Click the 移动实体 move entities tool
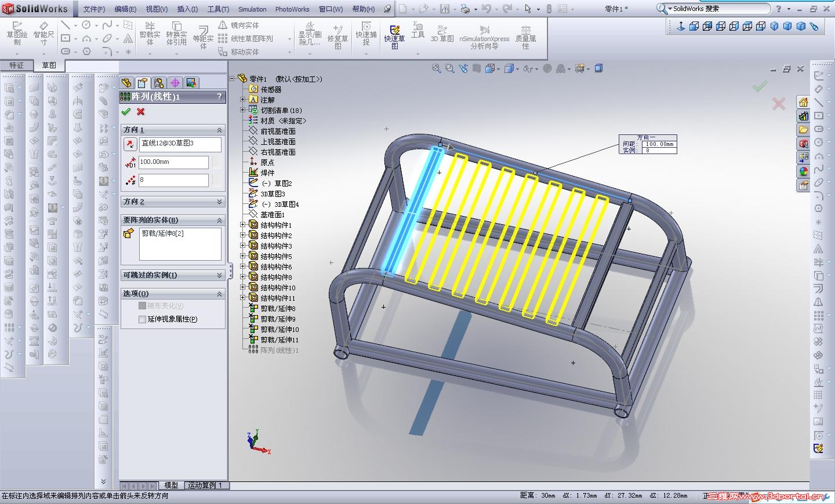The width and height of the screenshot is (835, 504). tap(238, 52)
